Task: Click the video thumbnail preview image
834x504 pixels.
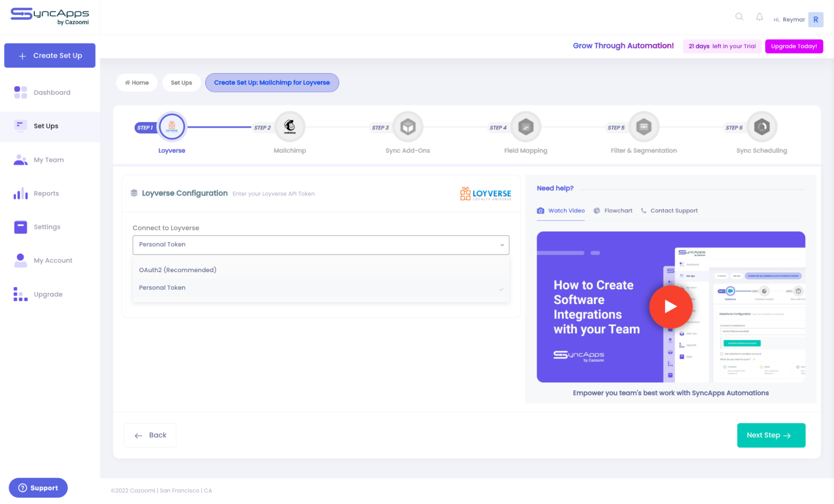Action: pos(670,306)
